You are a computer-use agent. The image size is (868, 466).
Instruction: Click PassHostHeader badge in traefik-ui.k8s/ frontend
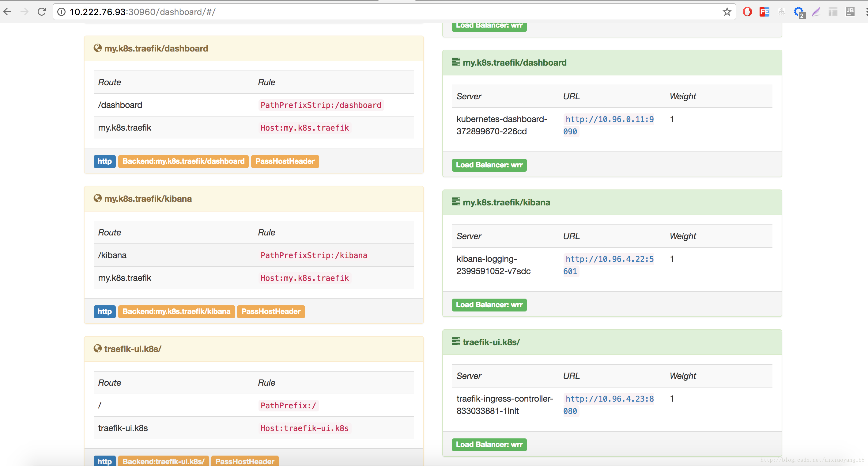245,461
